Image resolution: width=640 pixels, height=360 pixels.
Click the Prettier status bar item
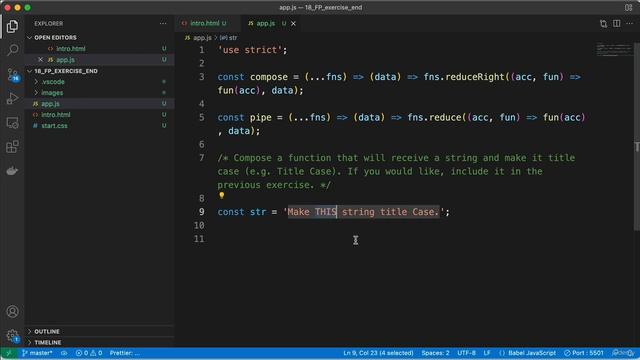click(124, 353)
